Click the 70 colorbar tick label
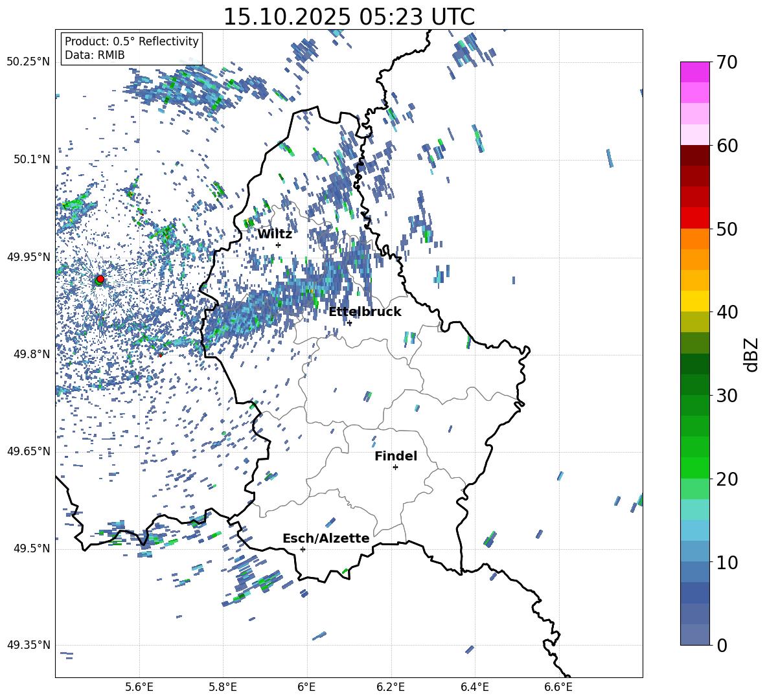Viewport: 767px width, 700px height. 727,63
